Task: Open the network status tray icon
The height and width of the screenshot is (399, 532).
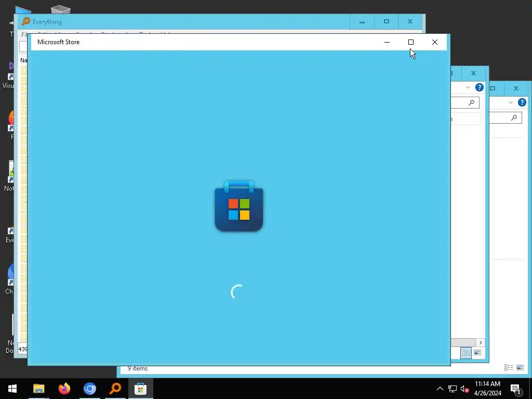Action: tap(453, 389)
